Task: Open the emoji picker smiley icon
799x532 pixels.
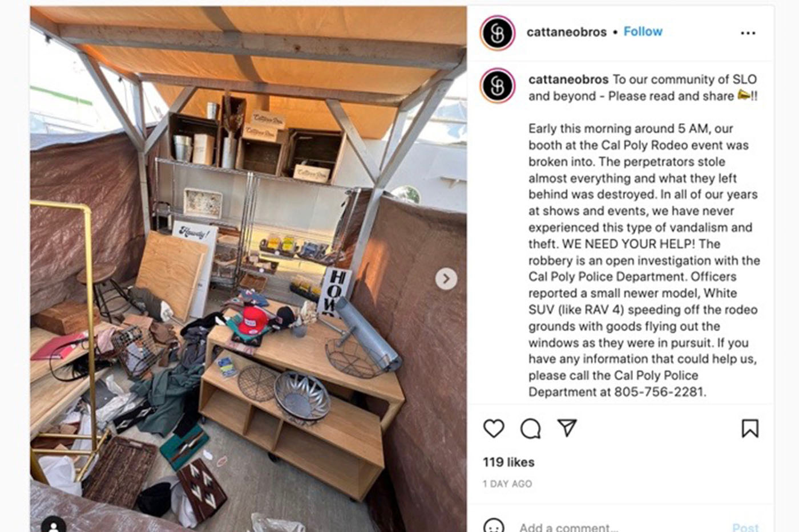Action: pos(494,526)
